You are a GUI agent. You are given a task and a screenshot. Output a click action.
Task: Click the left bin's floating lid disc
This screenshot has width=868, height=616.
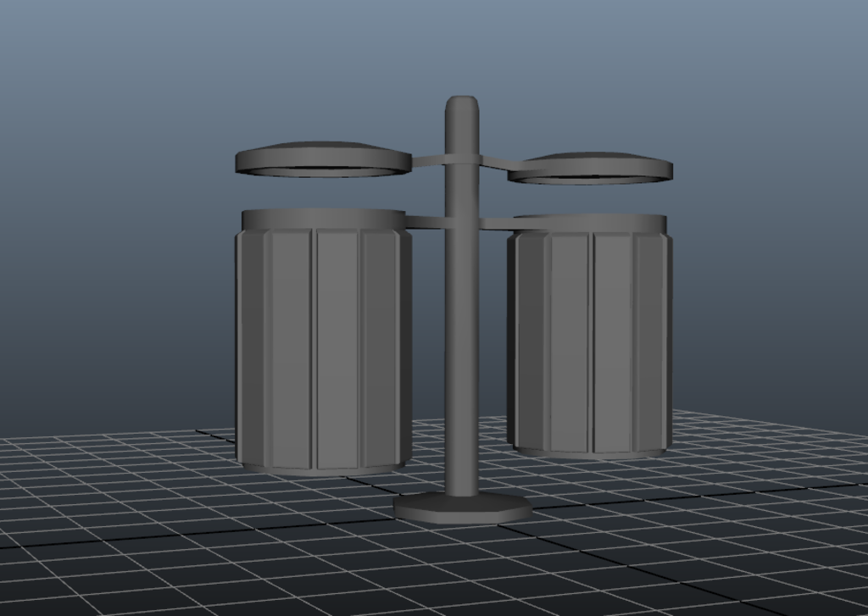322,158
